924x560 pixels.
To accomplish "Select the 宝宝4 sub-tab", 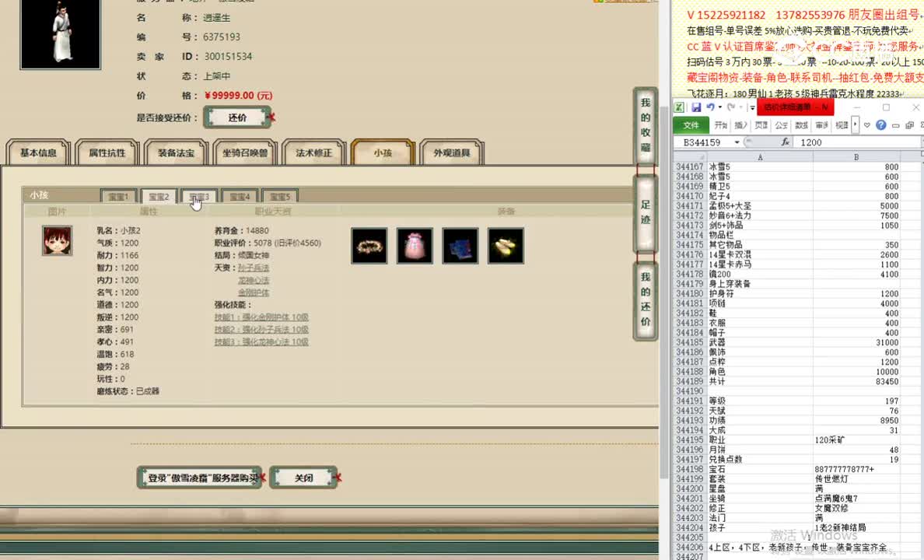I will click(x=239, y=196).
